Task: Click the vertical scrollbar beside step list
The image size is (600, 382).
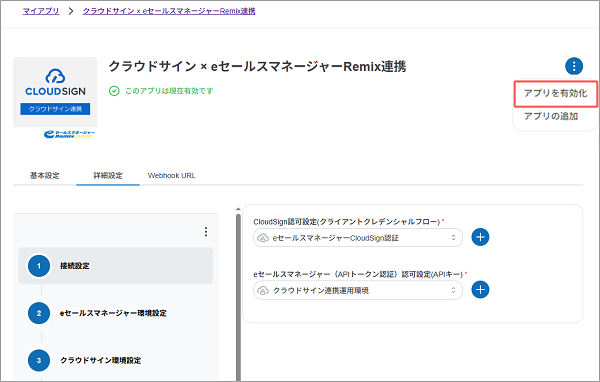Action: point(238,295)
